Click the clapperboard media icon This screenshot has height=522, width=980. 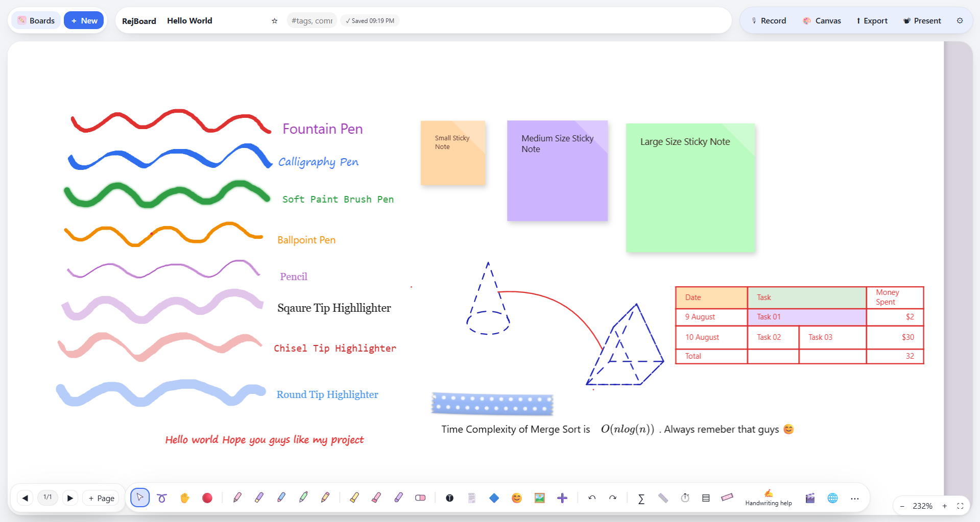[810, 498]
